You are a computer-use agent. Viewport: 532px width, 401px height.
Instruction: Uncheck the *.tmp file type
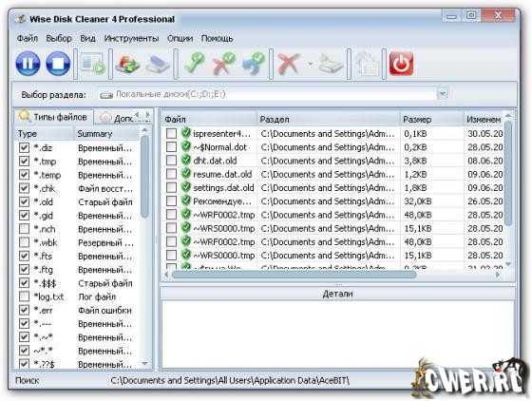[24, 162]
